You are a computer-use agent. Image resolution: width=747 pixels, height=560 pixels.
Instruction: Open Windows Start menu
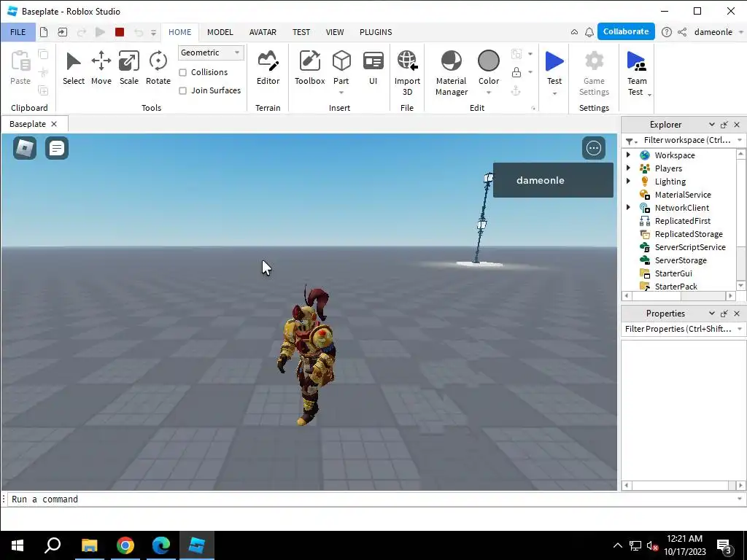coord(18,545)
